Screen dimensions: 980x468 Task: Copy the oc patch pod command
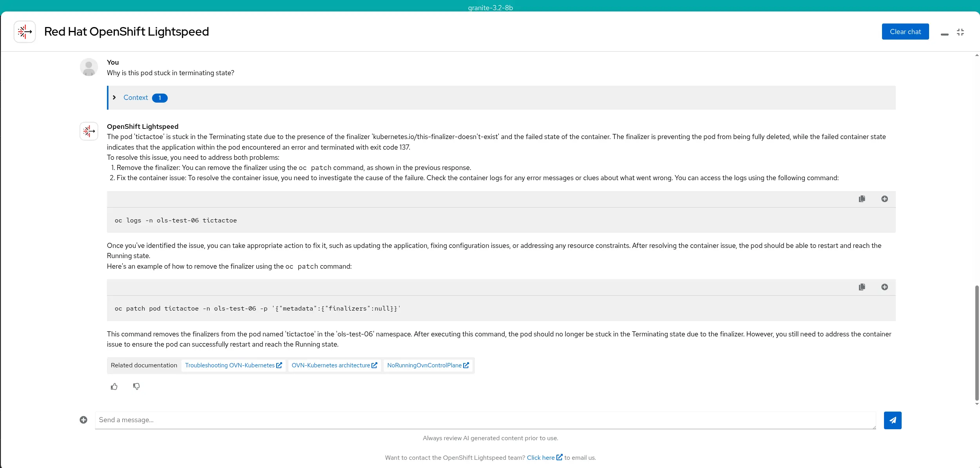tap(862, 287)
